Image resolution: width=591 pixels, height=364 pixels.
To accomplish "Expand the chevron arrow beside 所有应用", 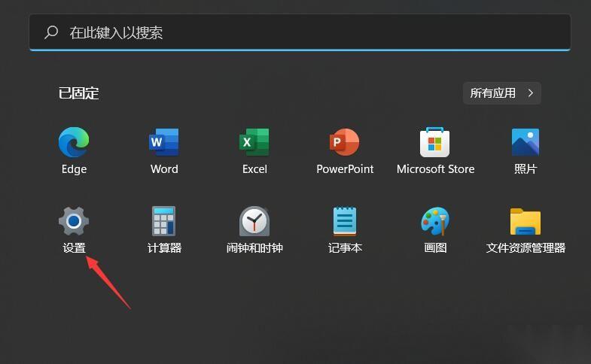I will pyautogui.click(x=531, y=93).
